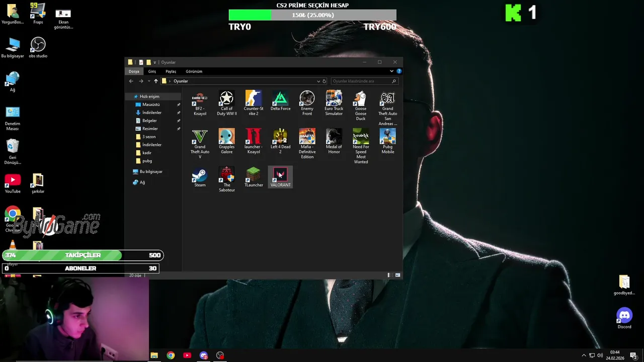
Task: Select the Grand Theft Auto V shortcut
Action: (200, 144)
